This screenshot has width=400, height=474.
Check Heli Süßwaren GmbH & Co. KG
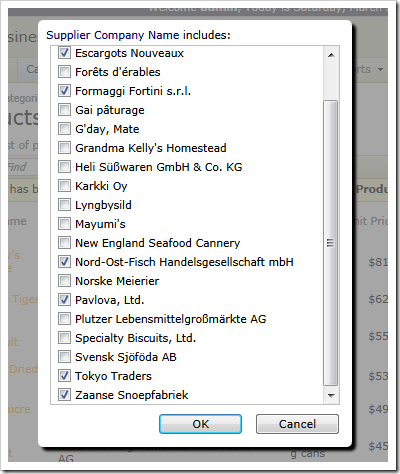click(x=64, y=167)
